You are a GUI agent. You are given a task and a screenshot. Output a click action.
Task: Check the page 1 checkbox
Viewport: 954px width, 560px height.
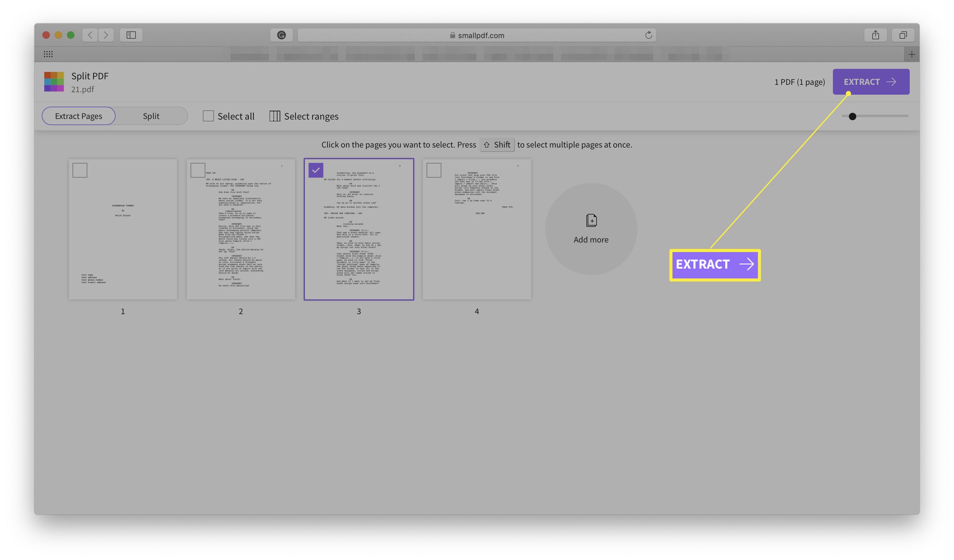pyautogui.click(x=79, y=169)
